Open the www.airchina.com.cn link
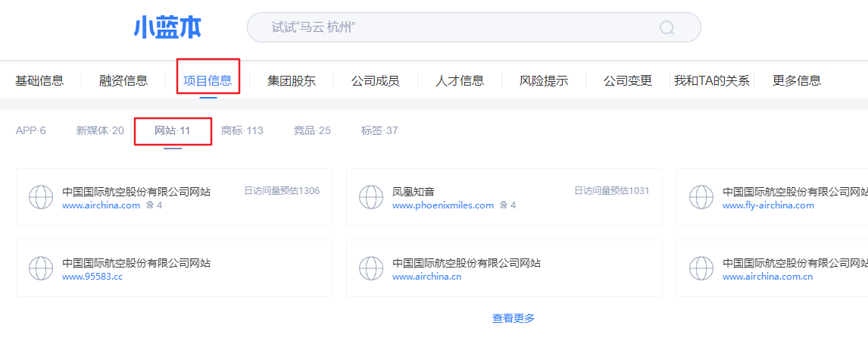 [x=768, y=277]
